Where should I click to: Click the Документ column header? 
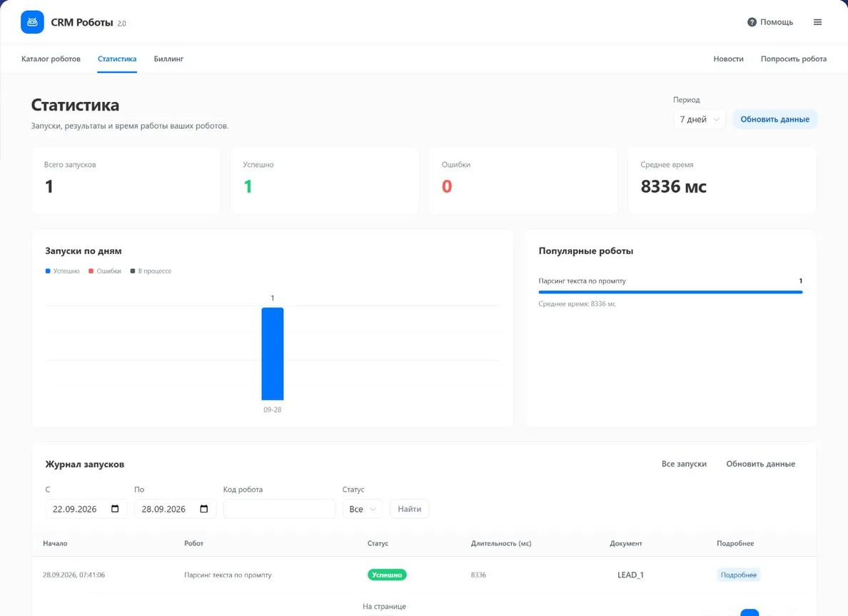click(x=626, y=543)
